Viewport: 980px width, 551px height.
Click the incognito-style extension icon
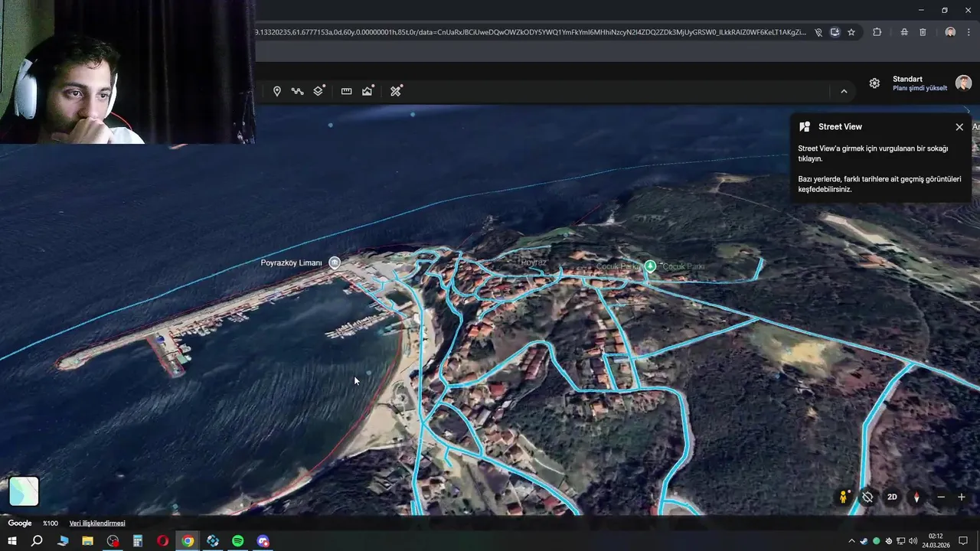(x=904, y=32)
